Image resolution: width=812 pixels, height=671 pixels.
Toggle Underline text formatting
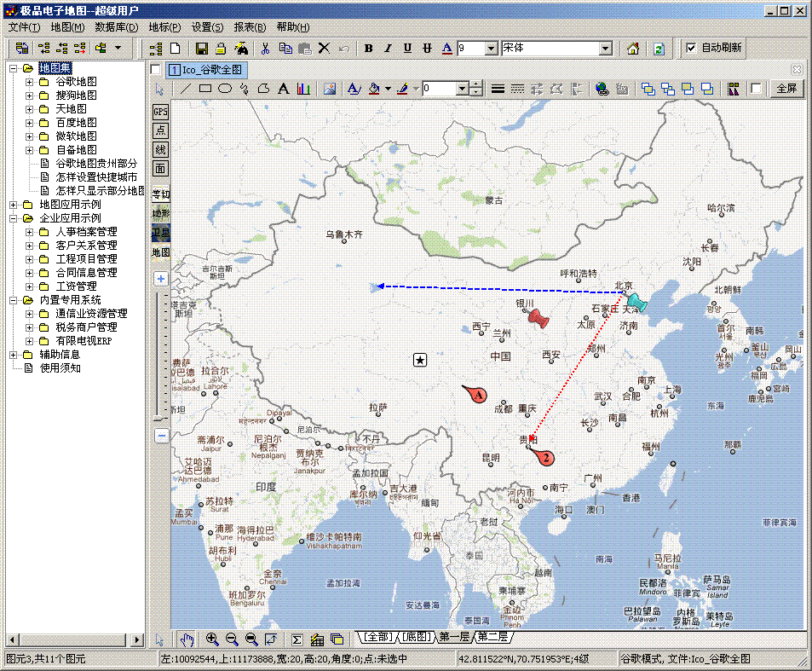(x=407, y=49)
